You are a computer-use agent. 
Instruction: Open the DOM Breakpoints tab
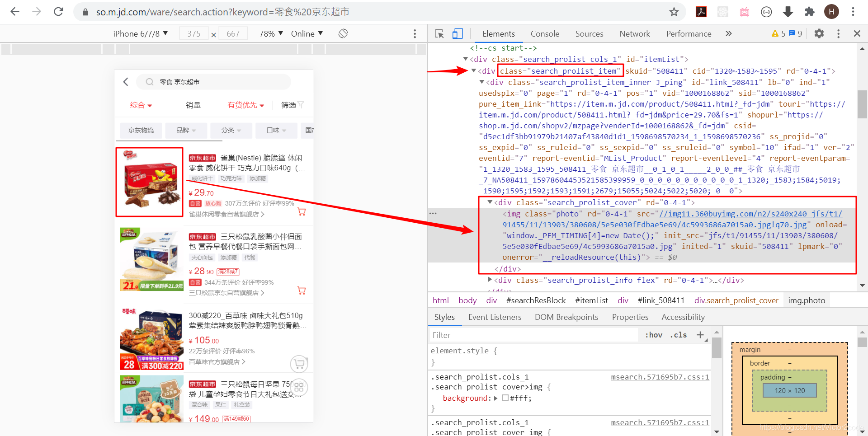tap(566, 317)
